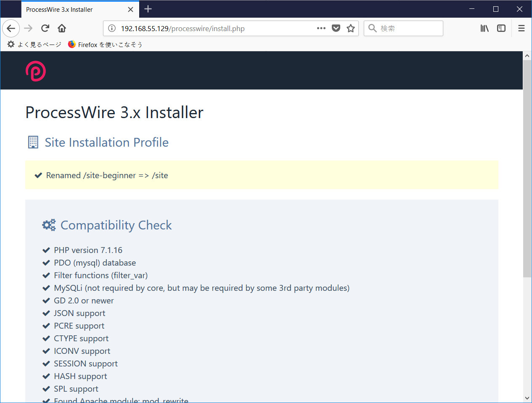Open the tracking protection shield
Screen dimensions: 532x403
pos(336,28)
